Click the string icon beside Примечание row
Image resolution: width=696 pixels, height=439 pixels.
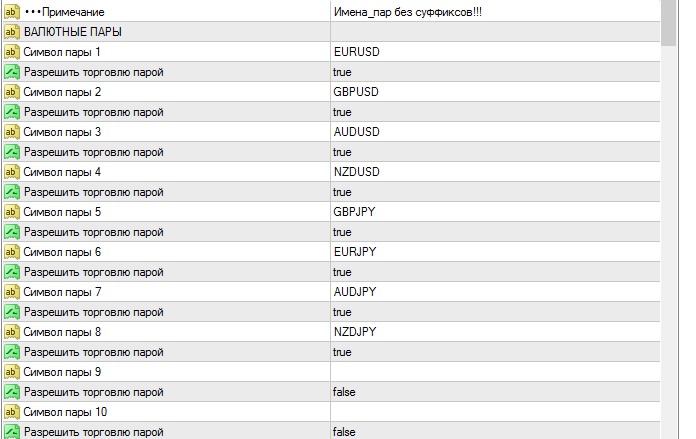[12, 11]
